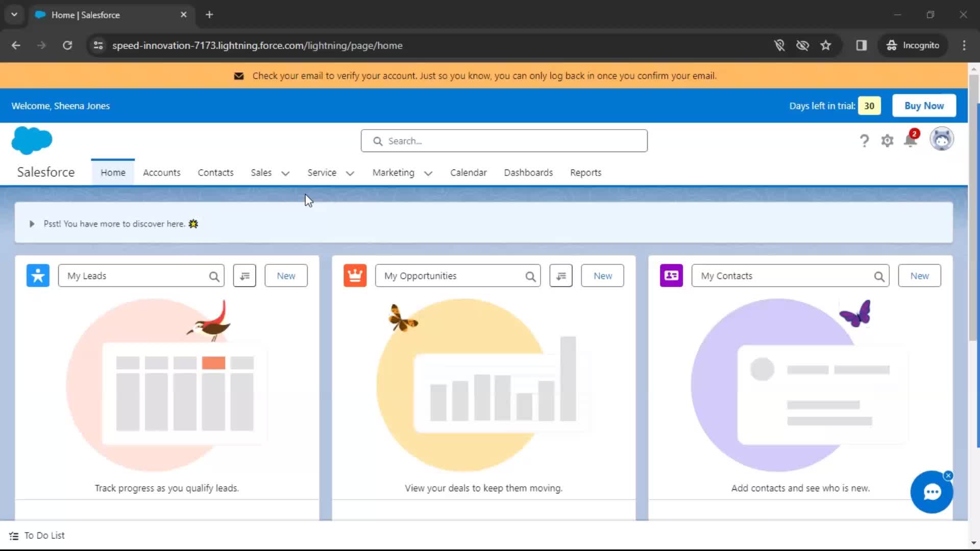Click the search magnifier in My Opportunities
Screen dimensions: 980x551
[x=530, y=276]
